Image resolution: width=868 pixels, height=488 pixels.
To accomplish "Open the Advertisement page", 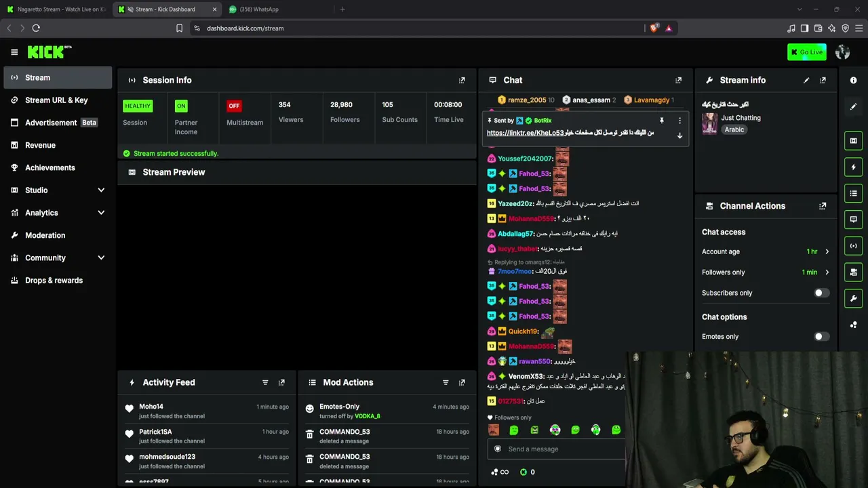I will (58, 123).
